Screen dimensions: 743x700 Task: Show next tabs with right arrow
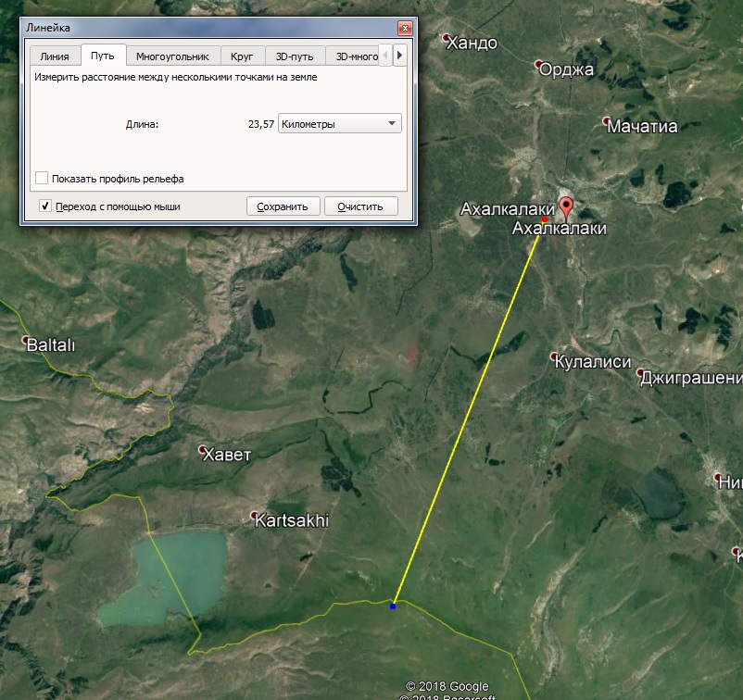click(399, 56)
